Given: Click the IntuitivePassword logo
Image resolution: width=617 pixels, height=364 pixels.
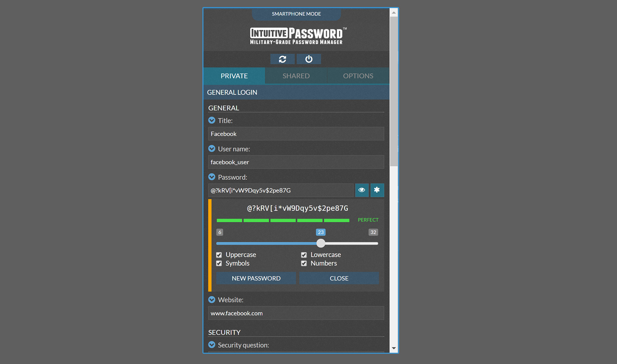Looking at the screenshot, I should pyautogui.click(x=296, y=36).
